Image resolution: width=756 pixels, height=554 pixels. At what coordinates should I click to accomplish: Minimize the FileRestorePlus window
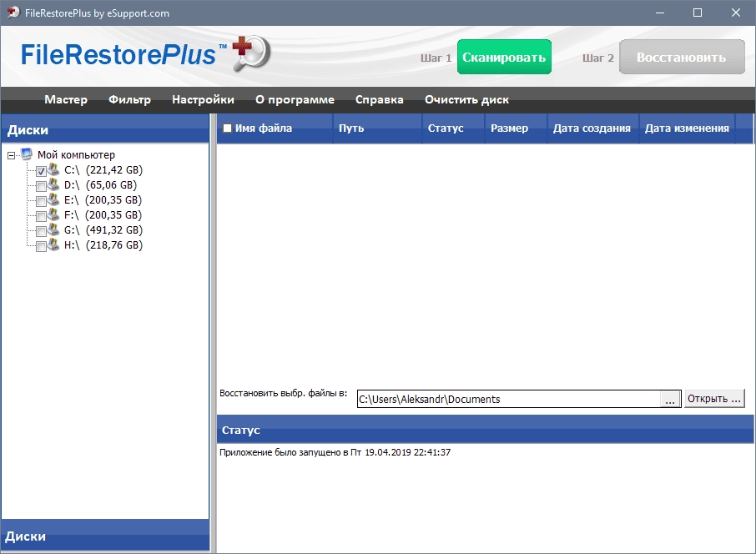(x=660, y=13)
